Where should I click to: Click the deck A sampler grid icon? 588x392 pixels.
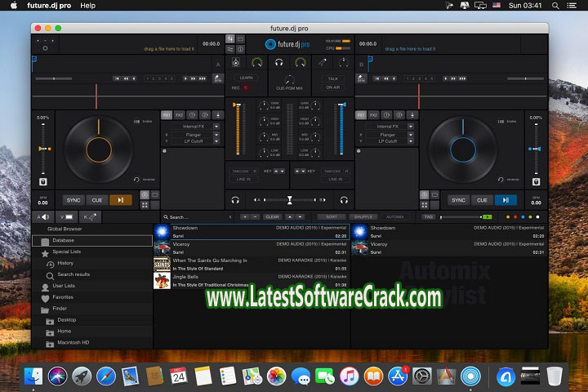[145, 205]
